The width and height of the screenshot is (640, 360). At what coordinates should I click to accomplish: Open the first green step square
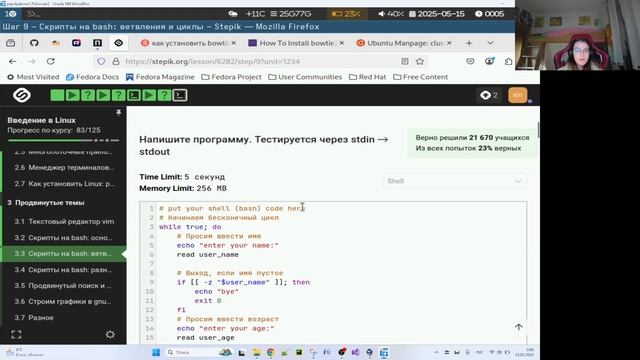pos(57,95)
